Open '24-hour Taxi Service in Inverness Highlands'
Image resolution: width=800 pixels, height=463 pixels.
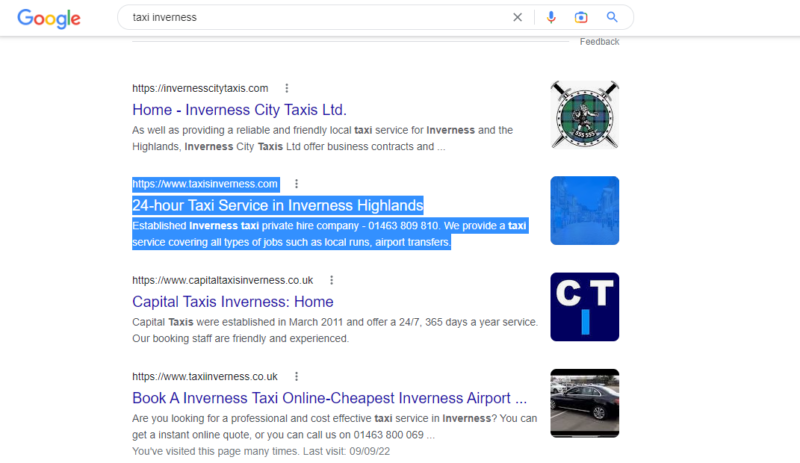278,205
